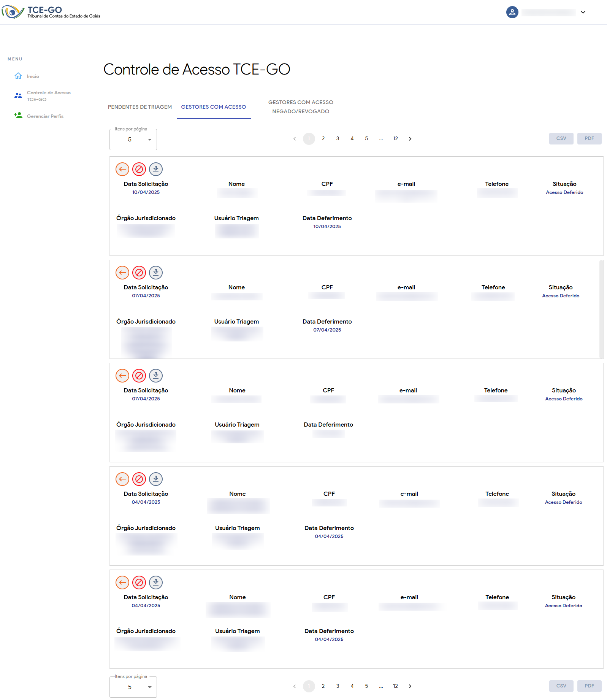Click the red revoke icon in second record
Viewport: 607px width, 700px height.
[x=139, y=273]
